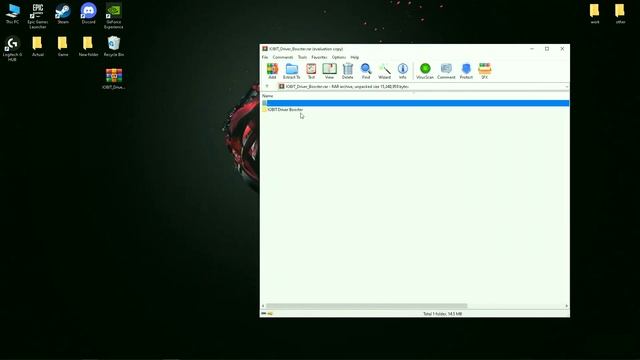Click the 'Total 1 folder' status bar text
640x360 pixels.
tap(442, 314)
